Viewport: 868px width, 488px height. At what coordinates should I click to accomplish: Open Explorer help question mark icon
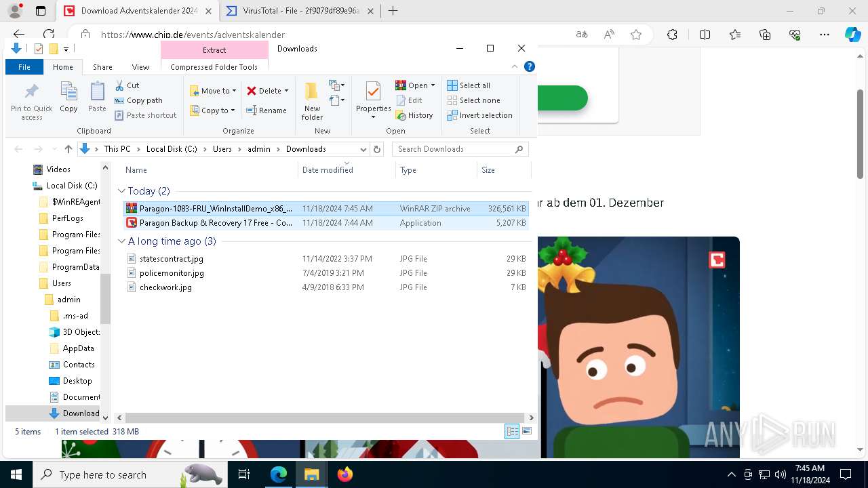click(530, 66)
